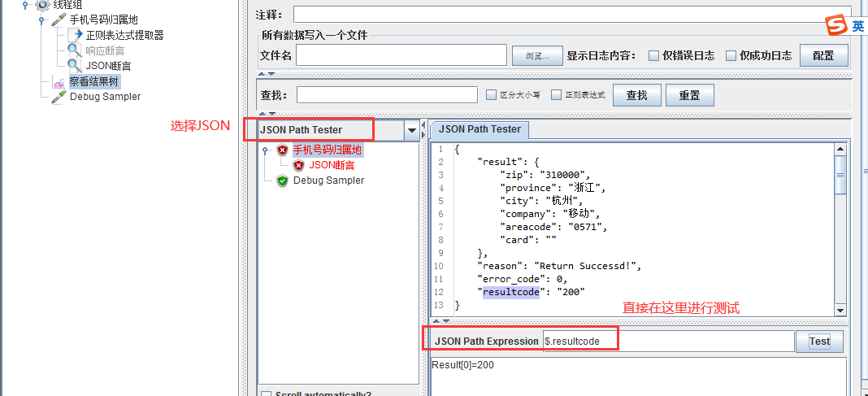Open the JSON Path Tester renderer dropdown
Viewport: 868px width, 396px height.
(411, 131)
